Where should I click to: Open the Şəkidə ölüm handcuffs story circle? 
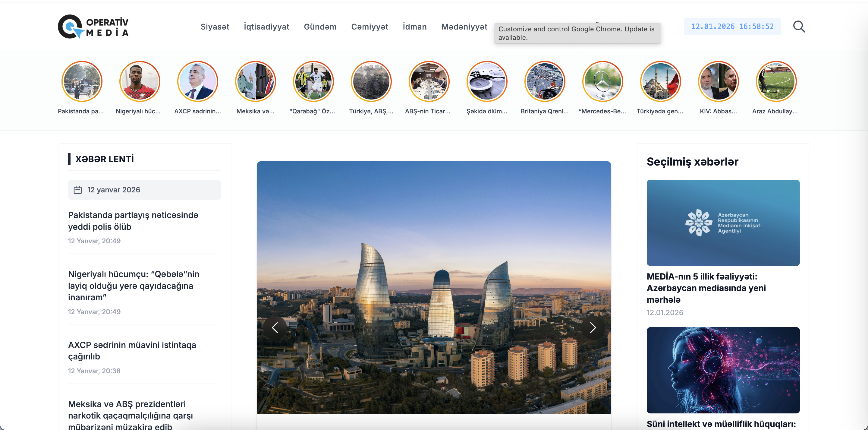[x=486, y=81]
